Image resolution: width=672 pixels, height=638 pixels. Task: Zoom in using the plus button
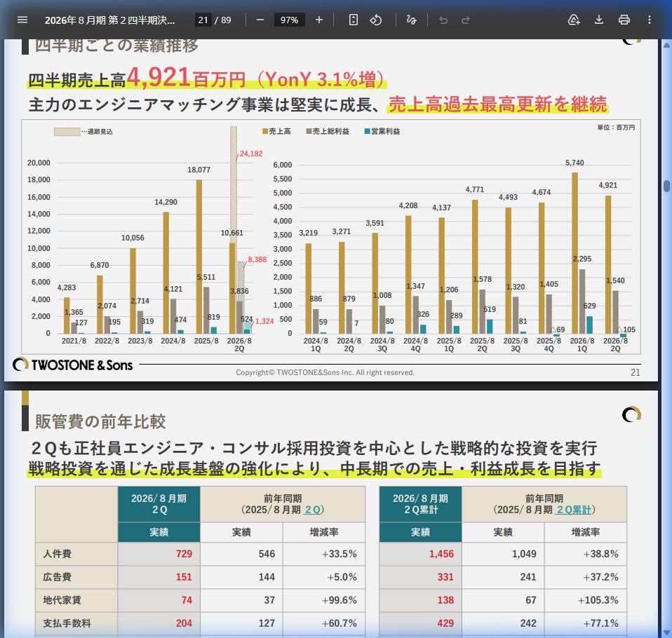click(319, 20)
